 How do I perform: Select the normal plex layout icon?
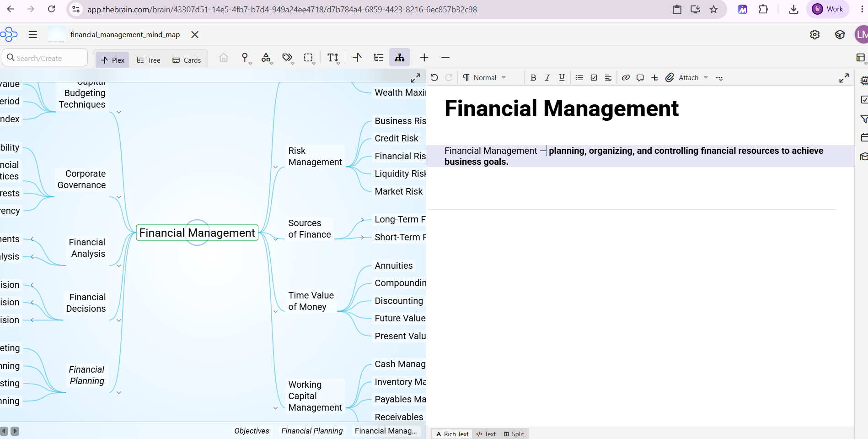click(357, 58)
